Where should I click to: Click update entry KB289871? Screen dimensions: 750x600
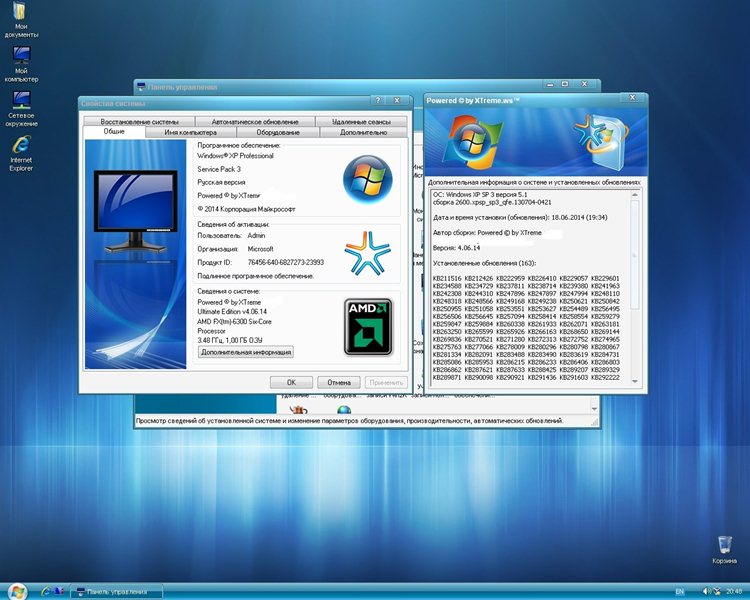447,378
